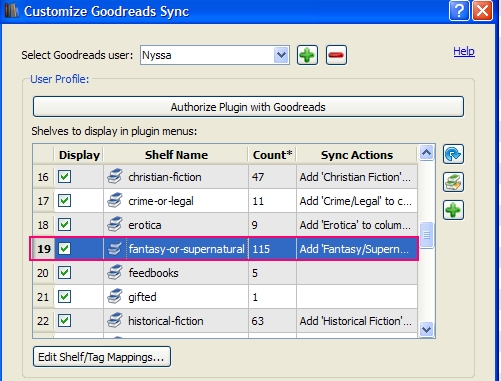Viewport: 501px width, 381px height.
Task: Select row header number 17
Action: pyautogui.click(x=43, y=201)
